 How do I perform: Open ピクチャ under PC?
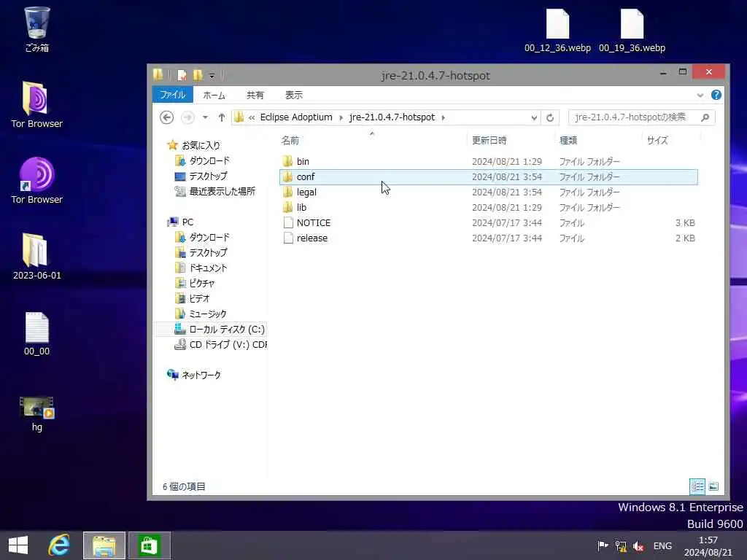coord(195,283)
